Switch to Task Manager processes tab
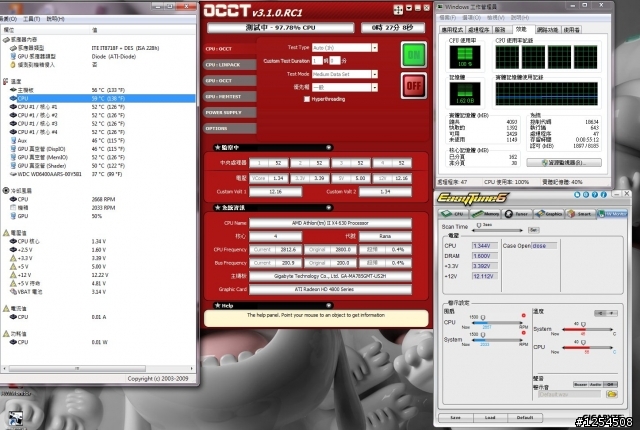640x430 pixels. 478,30
